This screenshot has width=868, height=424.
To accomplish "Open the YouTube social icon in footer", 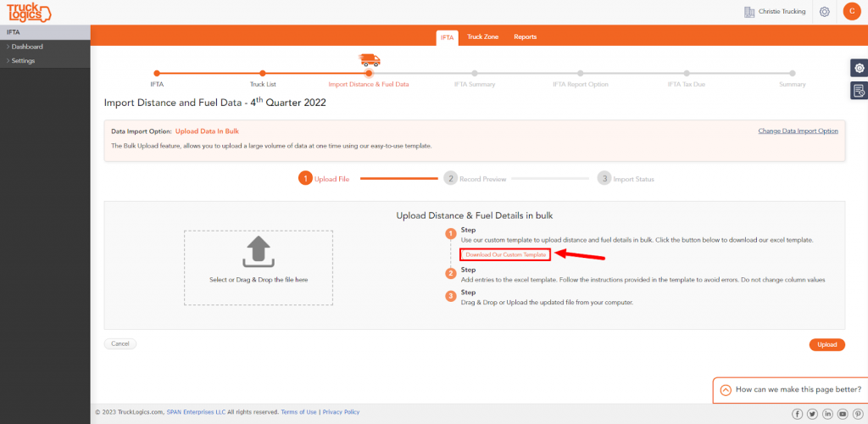I will click(843, 414).
